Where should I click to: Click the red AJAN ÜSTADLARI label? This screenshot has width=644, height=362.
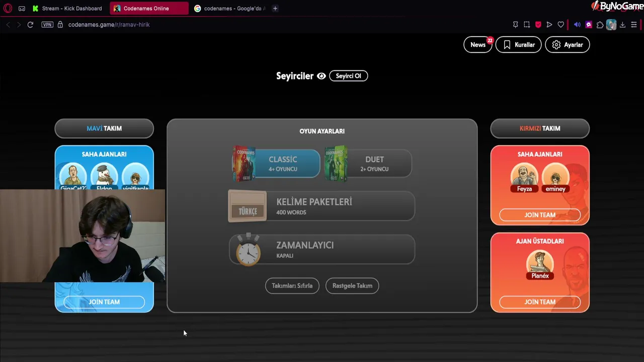coord(540,241)
